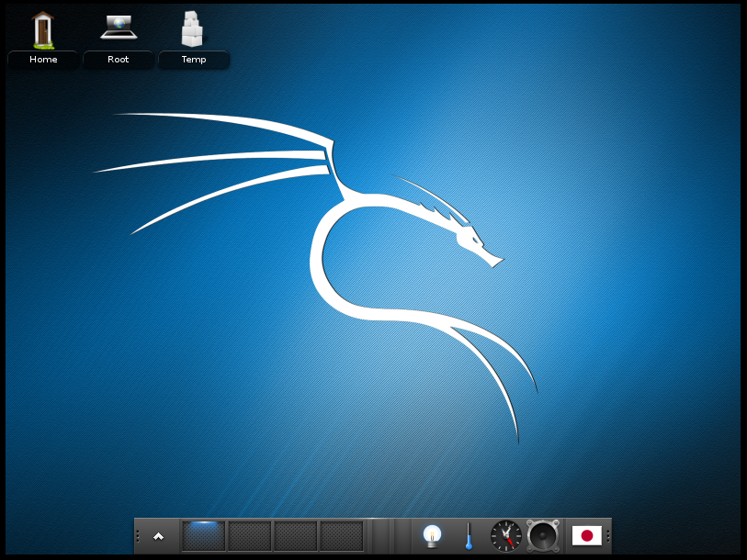Switch to the first highlighted virtual desktop

[x=203, y=536]
